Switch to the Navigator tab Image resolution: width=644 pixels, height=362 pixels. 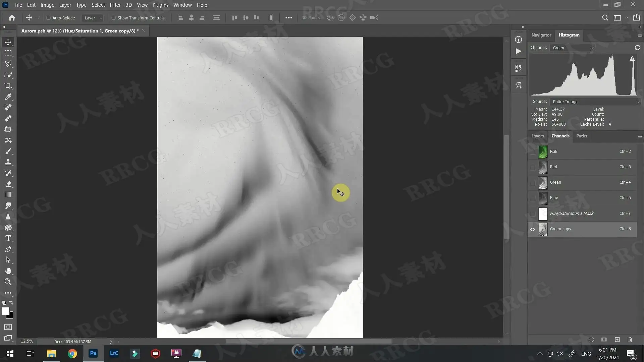[x=541, y=35]
